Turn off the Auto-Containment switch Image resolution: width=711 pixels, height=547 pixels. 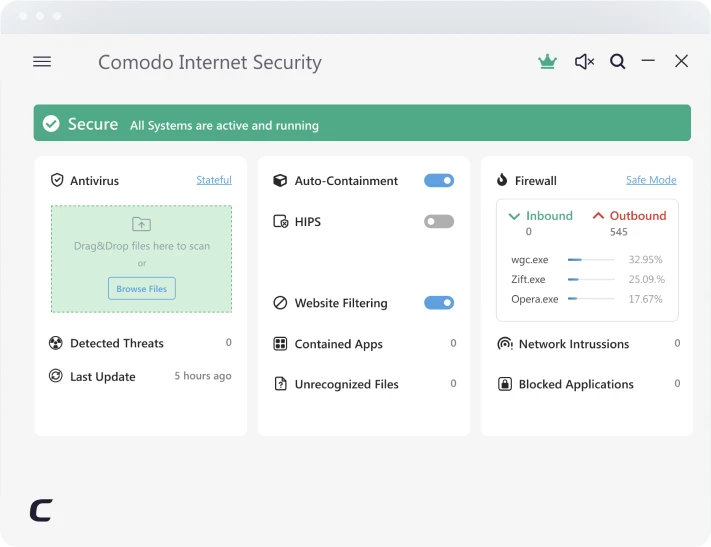(x=439, y=181)
